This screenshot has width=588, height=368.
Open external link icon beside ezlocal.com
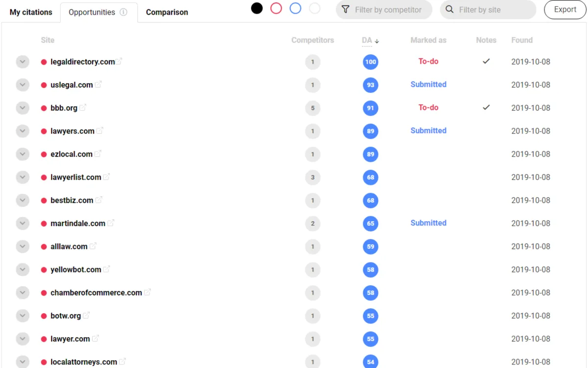tap(98, 154)
